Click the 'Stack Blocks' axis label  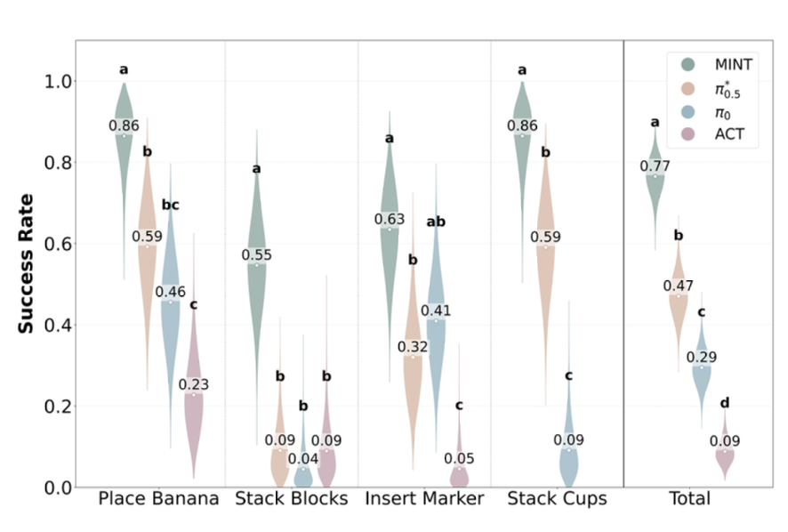click(292, 499)
